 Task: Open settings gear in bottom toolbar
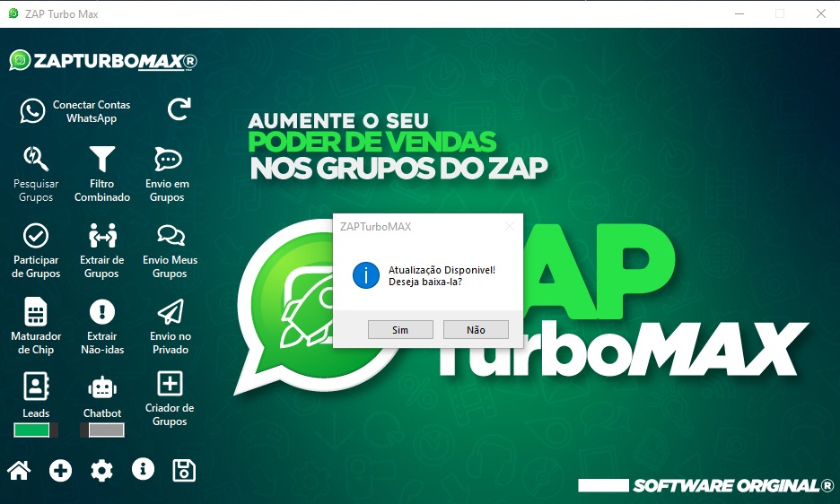(102, 470)
